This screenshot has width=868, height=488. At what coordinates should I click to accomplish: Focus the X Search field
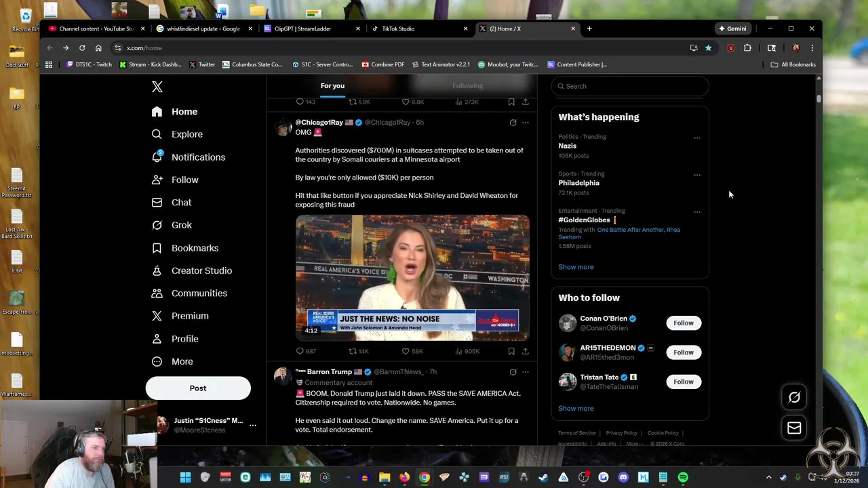point(630,86)
